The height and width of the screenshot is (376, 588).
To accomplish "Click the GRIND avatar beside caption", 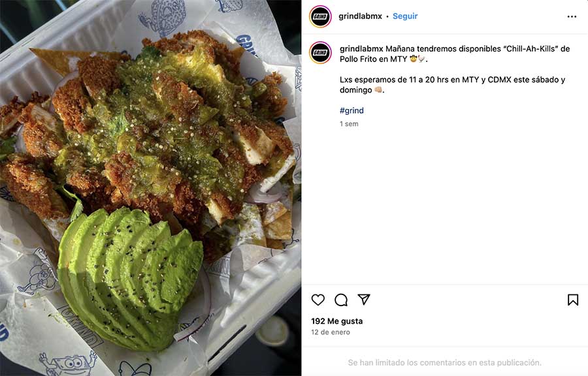I will [x=320, y=52].
